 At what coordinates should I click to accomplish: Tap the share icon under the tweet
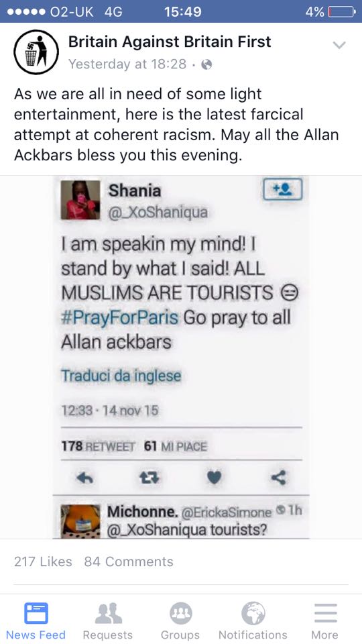[x=279, y=477]
